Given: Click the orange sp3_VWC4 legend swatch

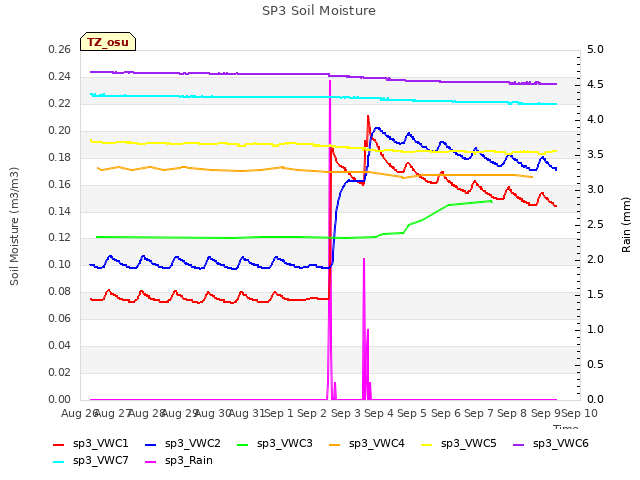Looking at the screenshot, I should (x=335, y=445).
